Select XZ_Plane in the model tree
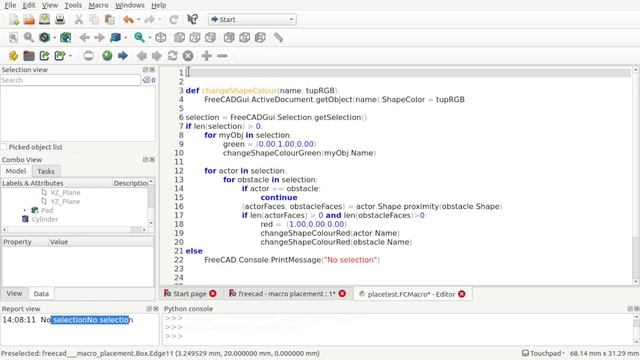Image resolution: width=640 pixels, height=360 pixels. [65, 192]
